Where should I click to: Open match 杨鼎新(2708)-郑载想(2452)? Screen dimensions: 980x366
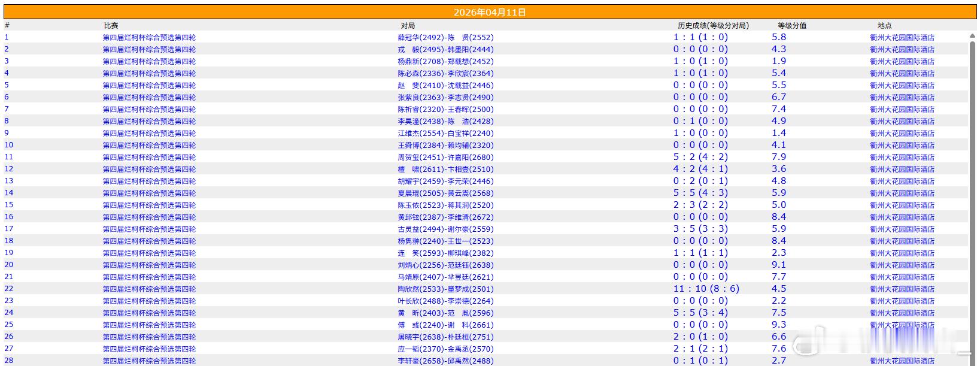tap(445, 61)
